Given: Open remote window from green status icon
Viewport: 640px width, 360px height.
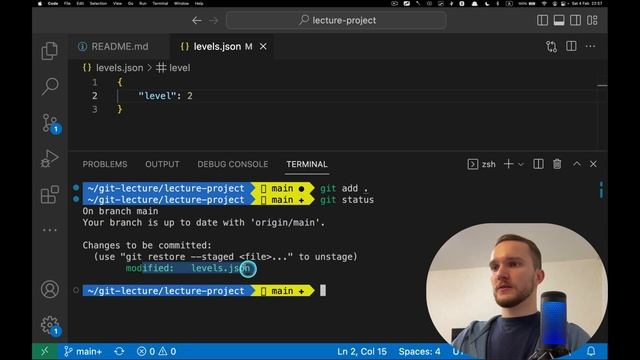Looking at the screenshot, I should click(x=45, y=351).
